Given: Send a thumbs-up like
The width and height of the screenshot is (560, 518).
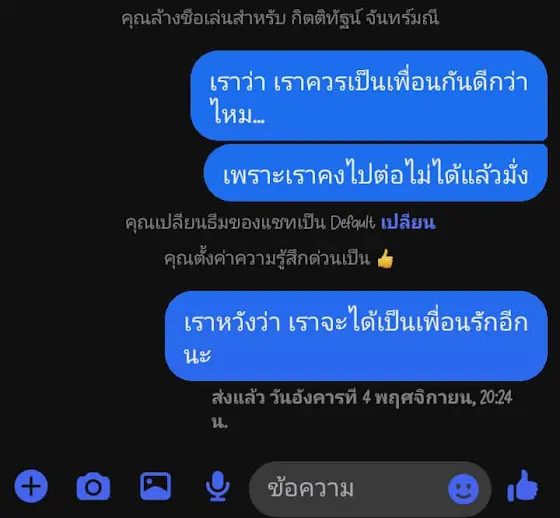Looking at the screenshot, I should pos(522,485).
